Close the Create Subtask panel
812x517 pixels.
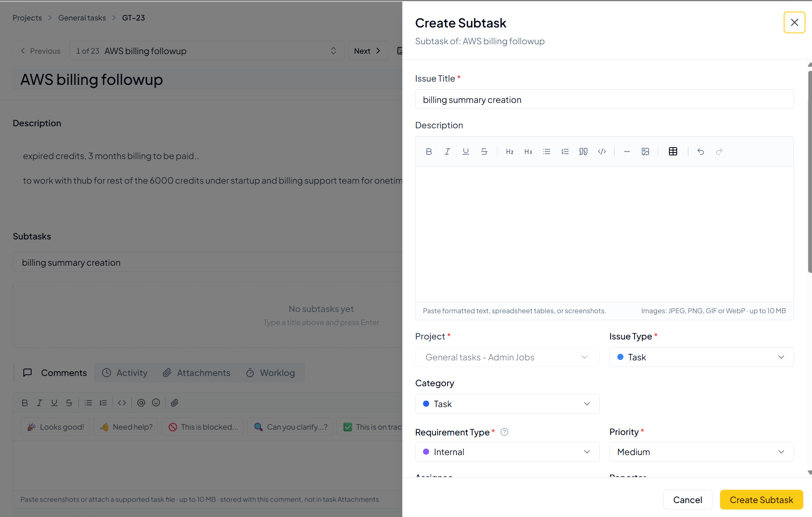pos(794,23)
